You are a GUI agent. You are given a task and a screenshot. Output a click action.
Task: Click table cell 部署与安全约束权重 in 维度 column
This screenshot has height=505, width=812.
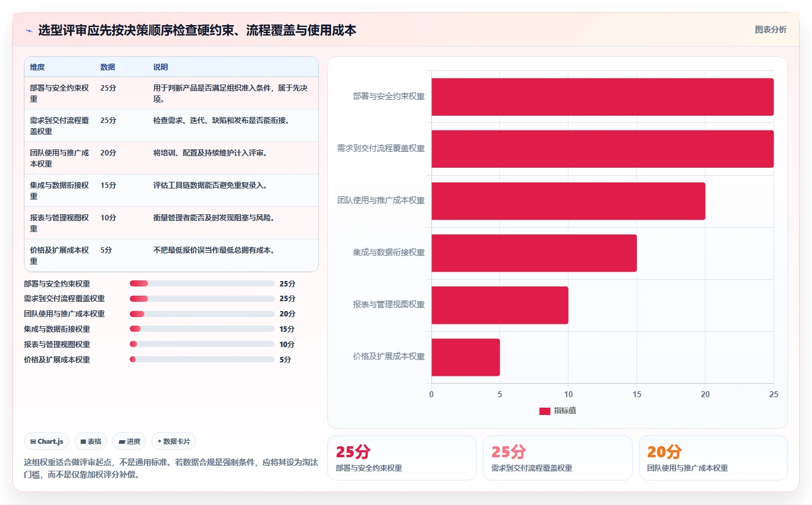tap(60, 93)
